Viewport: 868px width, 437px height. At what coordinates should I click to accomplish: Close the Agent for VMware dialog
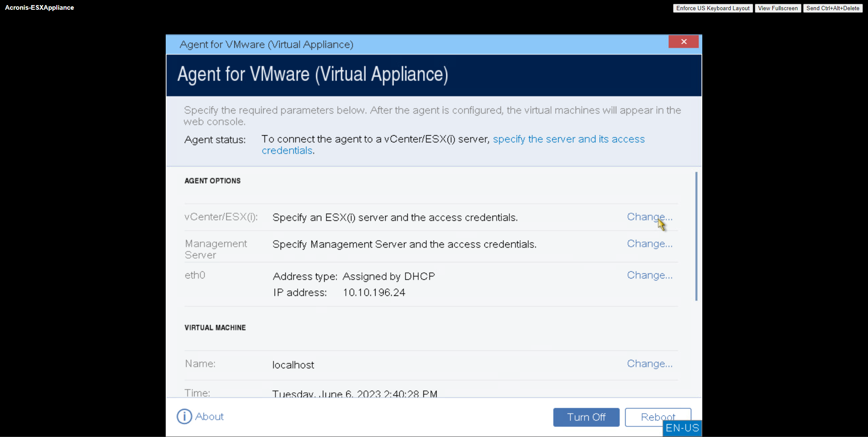point(684,42)
